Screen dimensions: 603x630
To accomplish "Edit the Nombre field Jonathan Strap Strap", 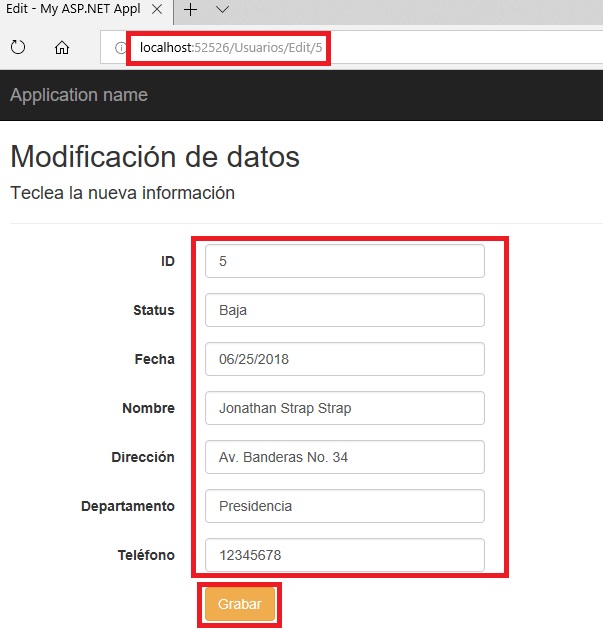I will (345, 408).
